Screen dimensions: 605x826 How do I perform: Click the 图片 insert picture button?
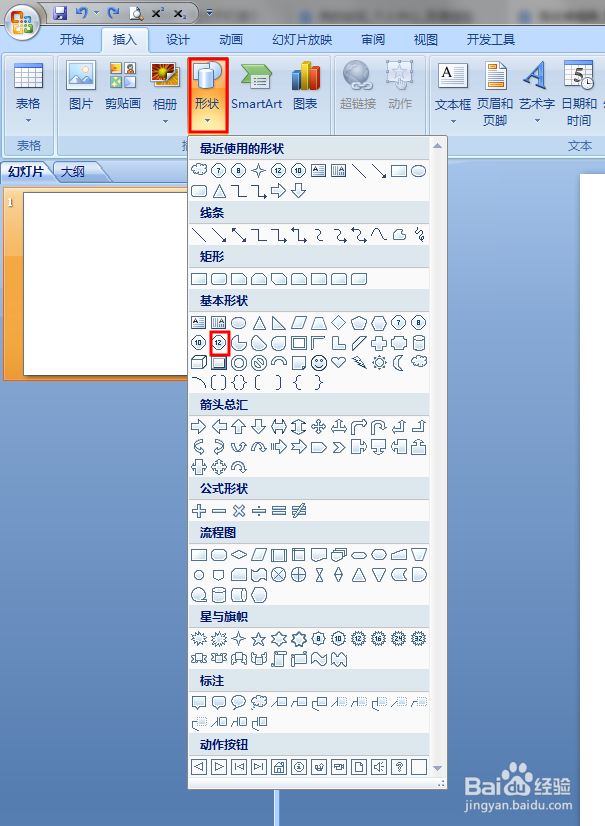81,86
